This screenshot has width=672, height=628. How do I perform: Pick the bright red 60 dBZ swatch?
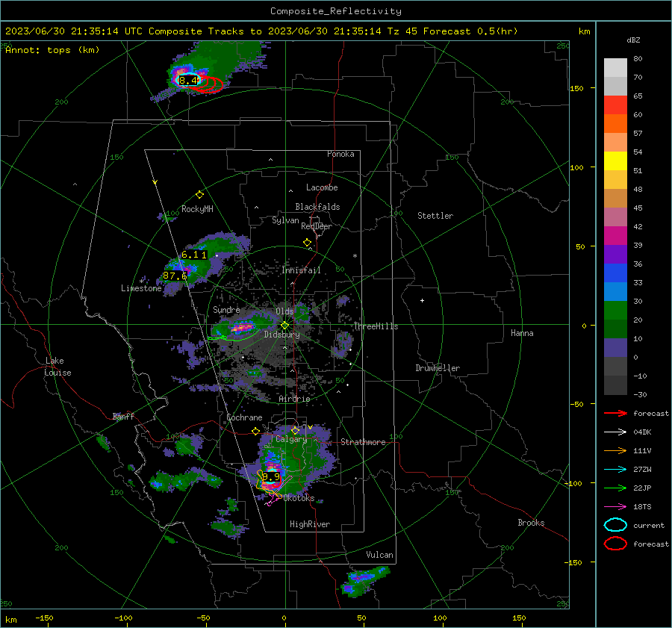[615, 105]
